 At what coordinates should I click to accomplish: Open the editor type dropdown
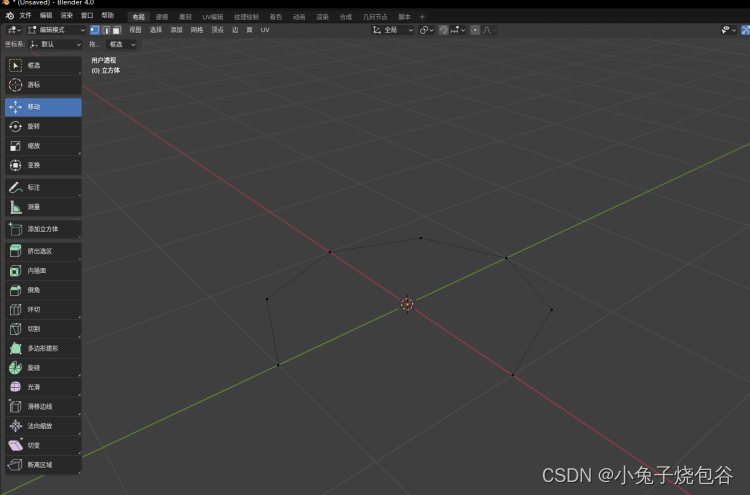(14, 30)
